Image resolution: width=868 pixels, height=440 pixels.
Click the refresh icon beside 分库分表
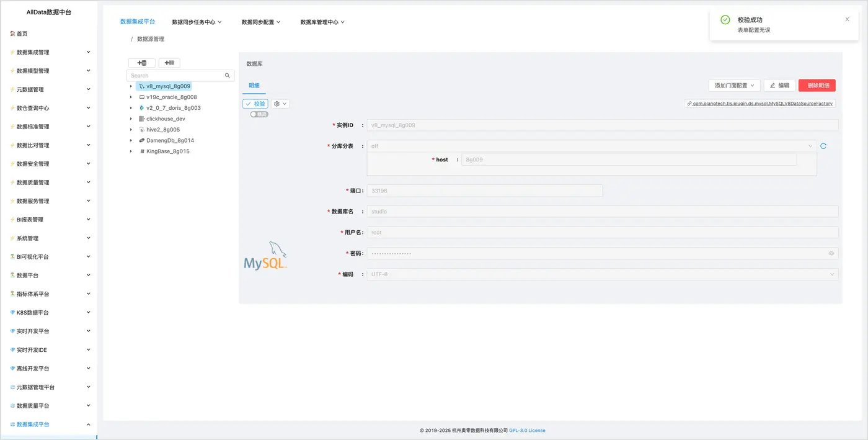coord(823,146)
